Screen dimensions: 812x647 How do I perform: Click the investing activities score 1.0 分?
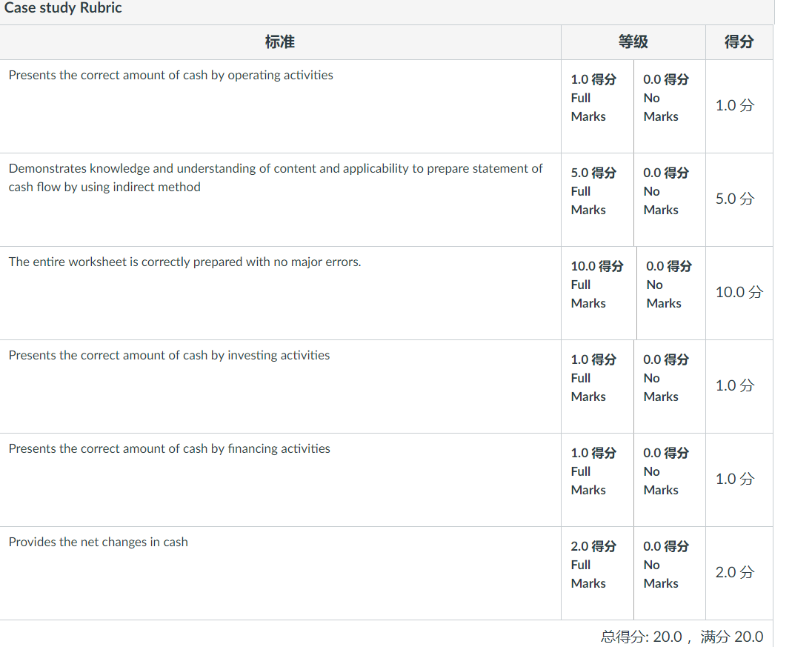click(735, 385)
